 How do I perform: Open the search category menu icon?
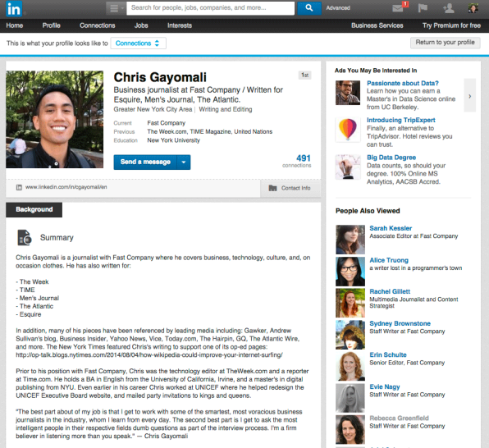116,8
